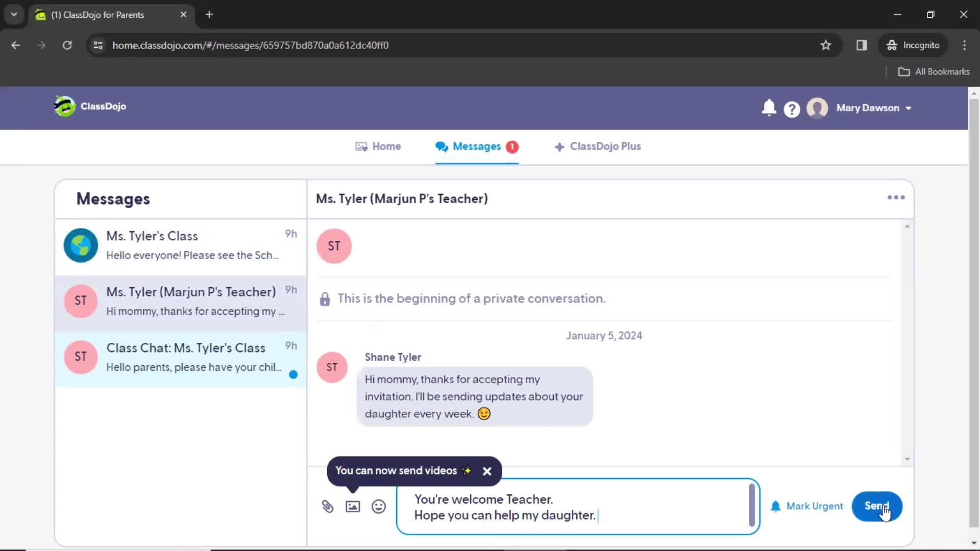
Task: Open a new browser tab
Action: click(209, 15)
